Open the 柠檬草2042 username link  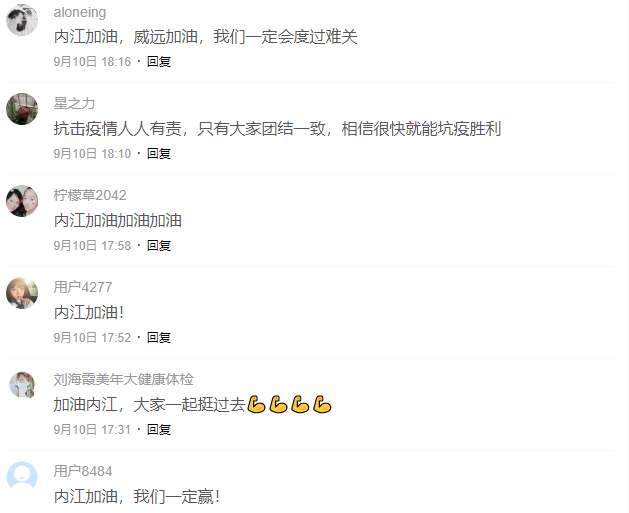click(x=90, y=195)
